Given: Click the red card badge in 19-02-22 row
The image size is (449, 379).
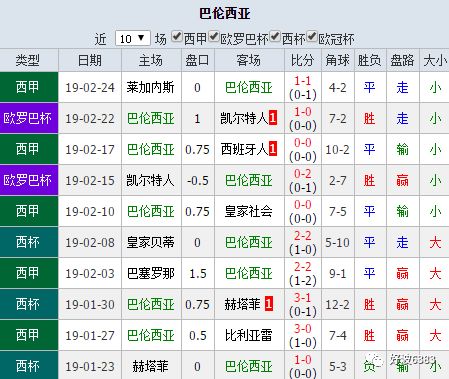Looking at the screenshot, I should click(273, 118).
